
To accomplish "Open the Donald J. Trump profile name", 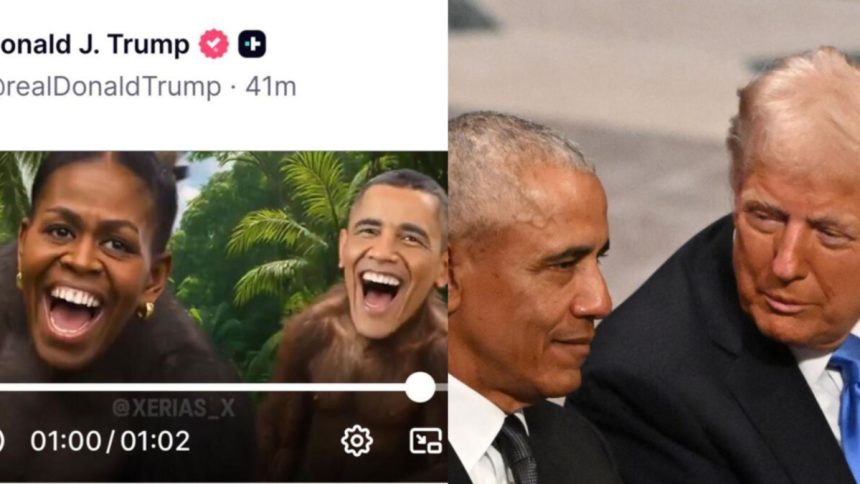I will click(x=94, y=44).
